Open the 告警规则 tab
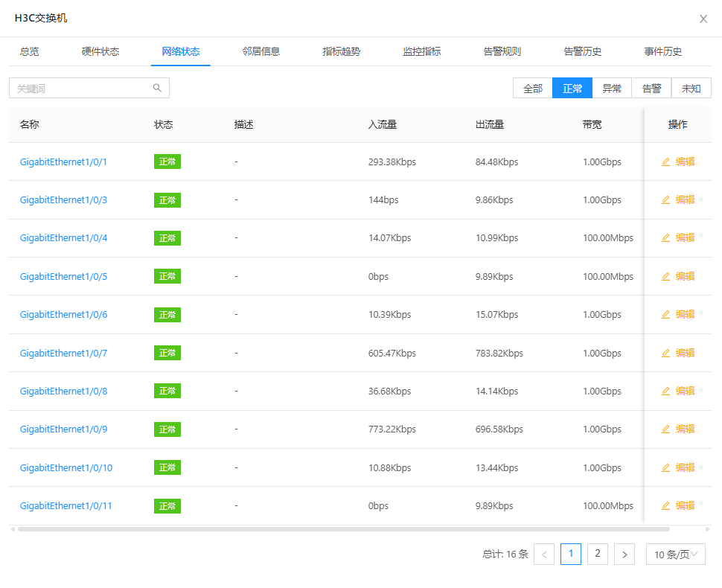The height and width of the screenshot is (588, 722). click(502, 51)
